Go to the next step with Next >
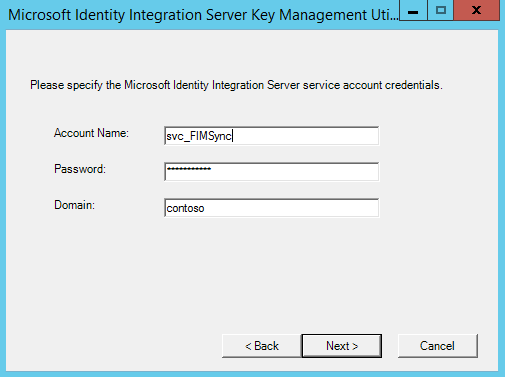This screenshot has width=505, height=377. coord(342,346)
